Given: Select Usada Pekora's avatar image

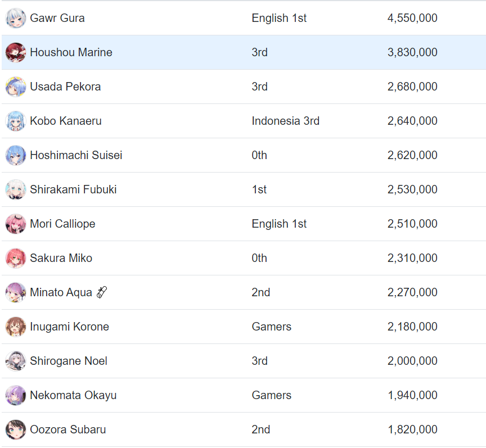Looking at the screenshot, I should [16, 87].
